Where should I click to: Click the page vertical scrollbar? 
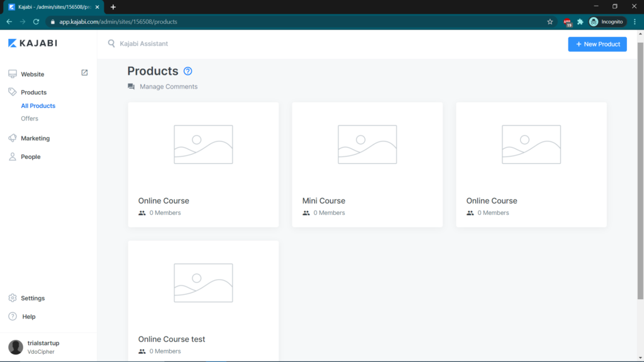tap(640, 170)
